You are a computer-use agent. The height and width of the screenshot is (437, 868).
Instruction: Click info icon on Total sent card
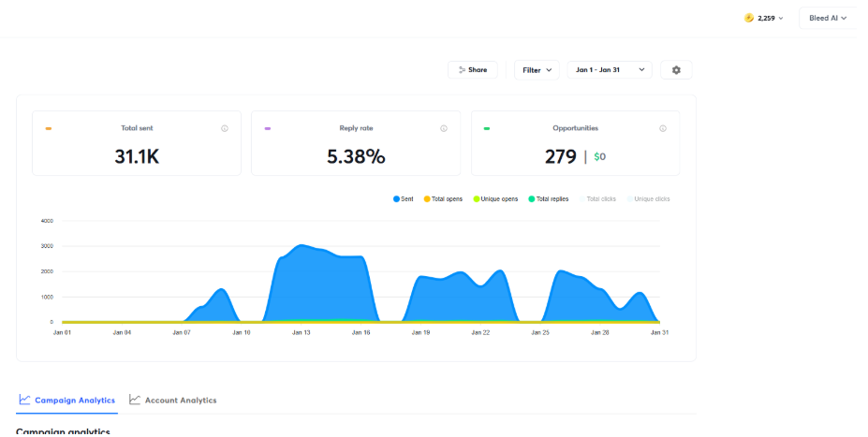[x=225, y=128]
